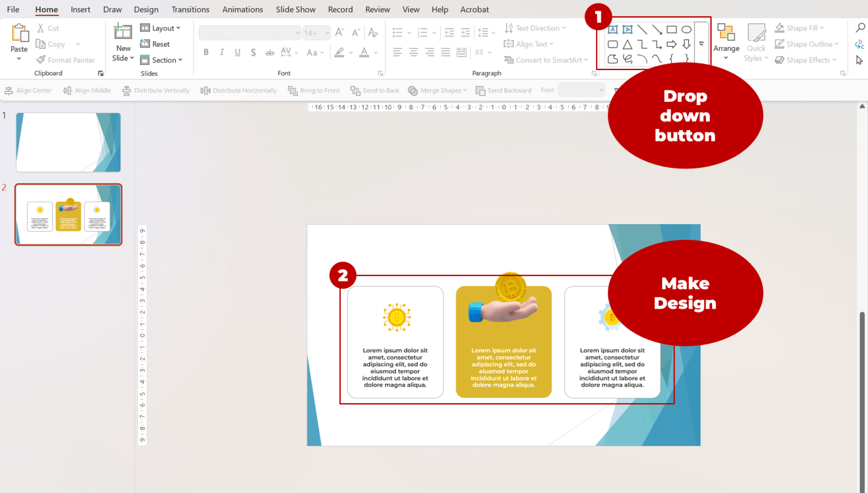This screenshot has width=868, height=493.
Task: Select the Text Box shape in the shapes gallery
Action: tap(613, 29)
